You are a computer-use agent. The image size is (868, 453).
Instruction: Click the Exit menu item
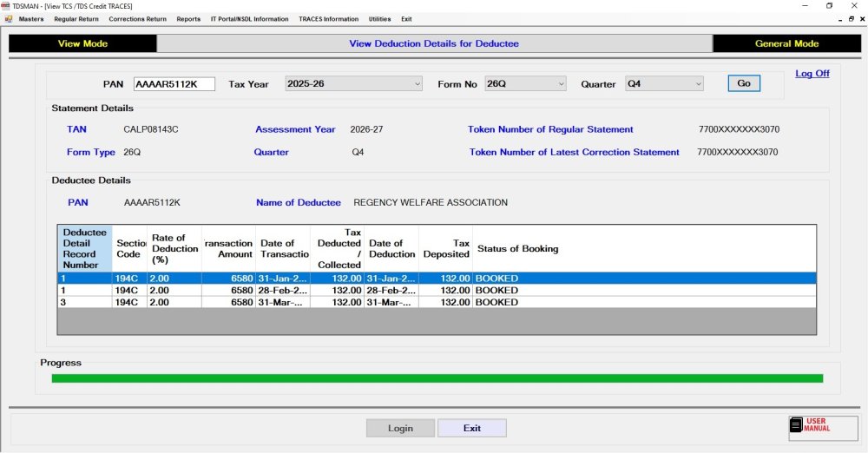(406, 19)
